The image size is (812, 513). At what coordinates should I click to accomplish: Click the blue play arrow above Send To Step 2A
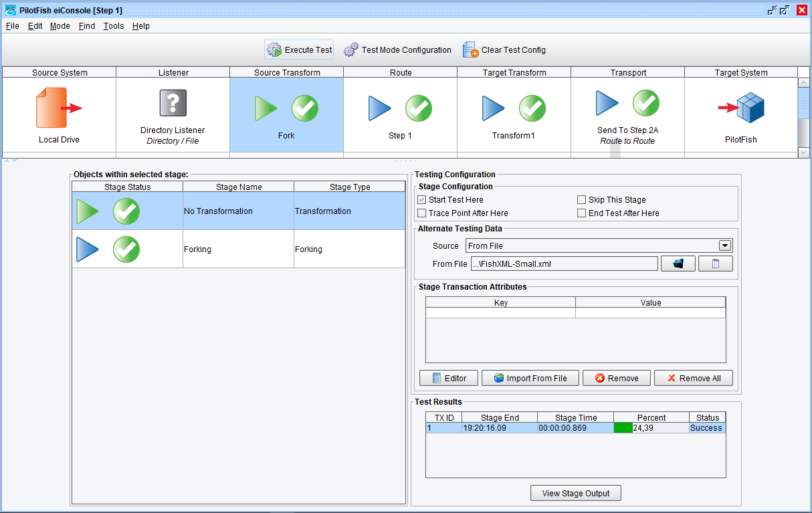coord(607,103)
